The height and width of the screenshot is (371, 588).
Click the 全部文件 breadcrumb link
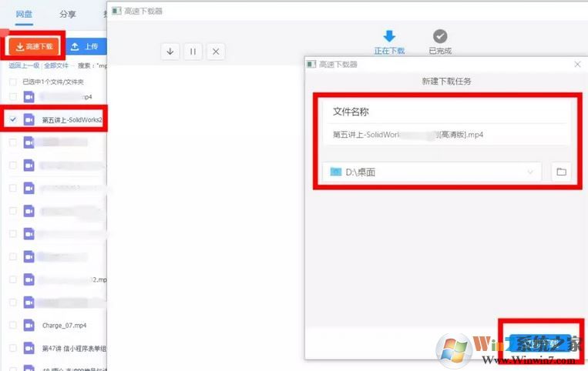coord(56,65)
